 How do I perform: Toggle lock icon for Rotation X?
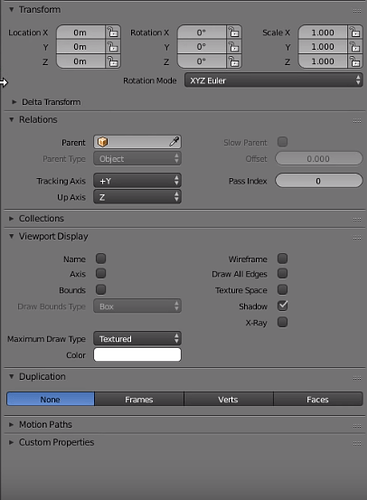tap(234, 32)
